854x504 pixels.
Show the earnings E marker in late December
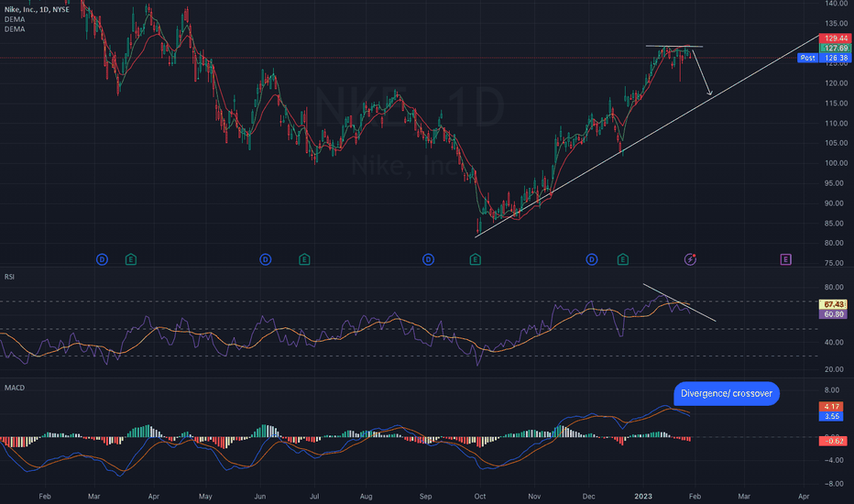(x=622, y=259)
